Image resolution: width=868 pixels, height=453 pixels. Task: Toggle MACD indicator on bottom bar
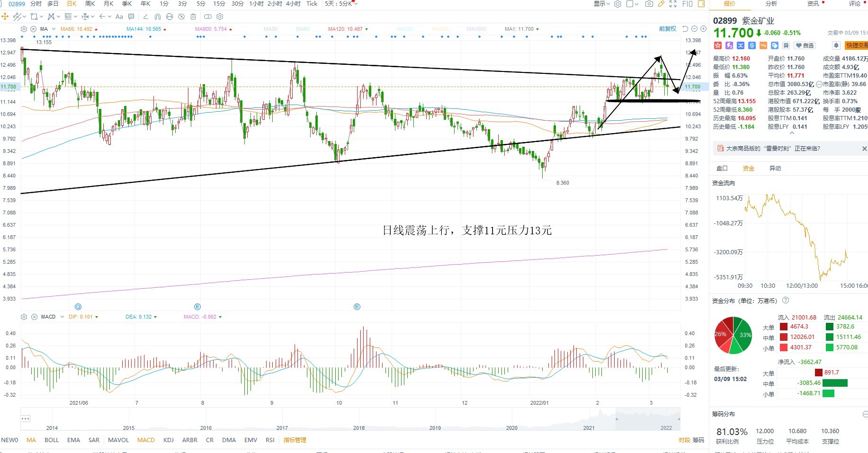[146, 440]
